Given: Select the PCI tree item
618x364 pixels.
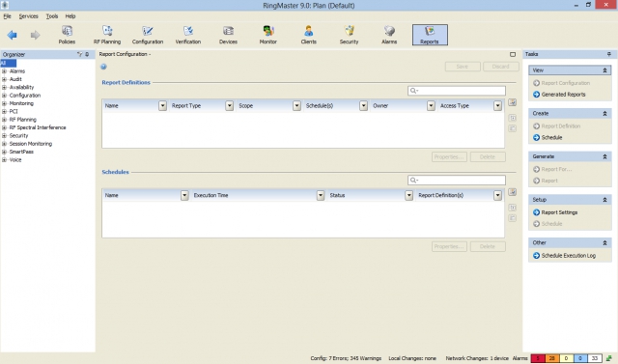Looking at the screenshot, I should pos(14,111).
